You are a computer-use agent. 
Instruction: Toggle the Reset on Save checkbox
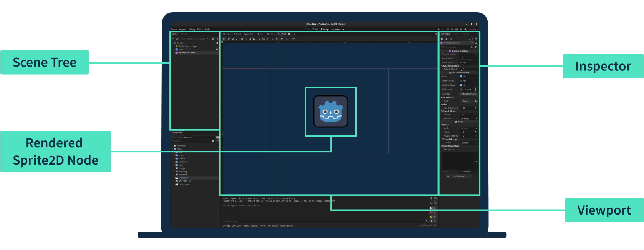click(x=461, y=85)
